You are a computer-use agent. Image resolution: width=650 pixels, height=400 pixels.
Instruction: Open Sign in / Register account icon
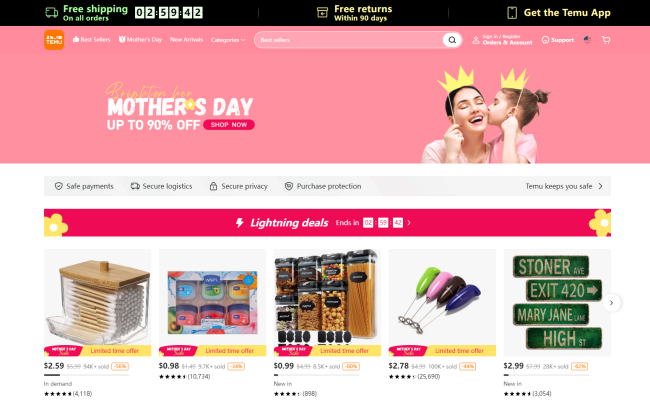(x=476, y=40)
